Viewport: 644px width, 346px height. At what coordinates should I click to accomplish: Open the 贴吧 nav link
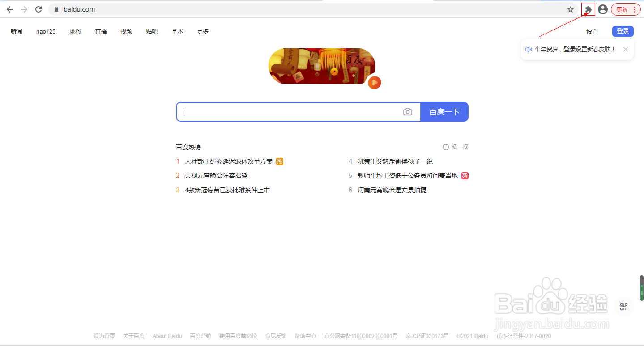point(152,31)
